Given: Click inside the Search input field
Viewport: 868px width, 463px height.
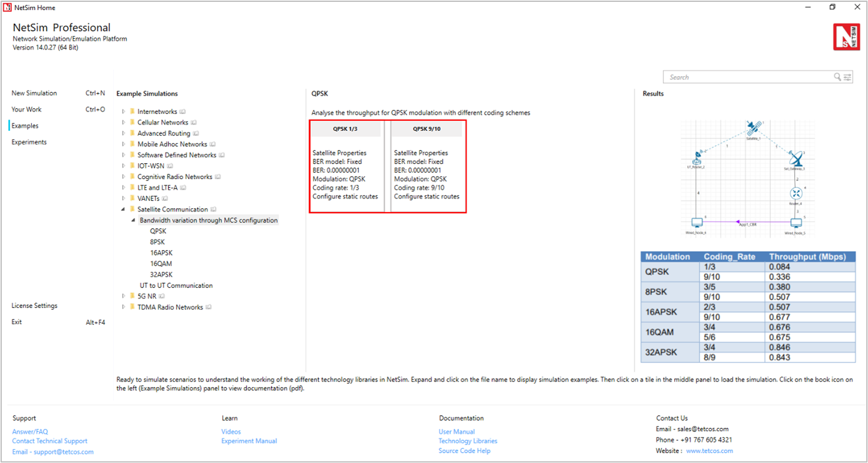Looking at the screenshot, I should click(x=747, y=77).
